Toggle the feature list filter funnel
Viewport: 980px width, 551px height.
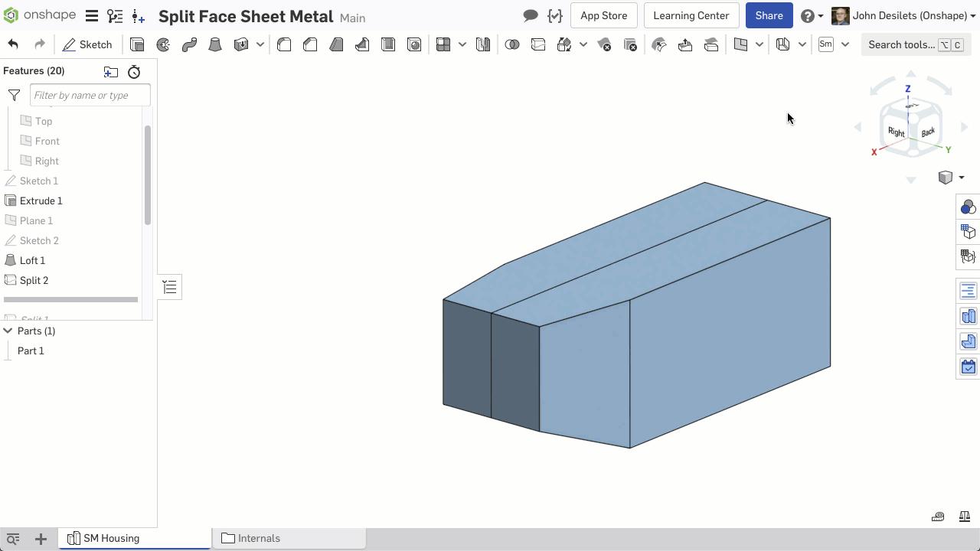pyautogui.click(x=14, y=95)
